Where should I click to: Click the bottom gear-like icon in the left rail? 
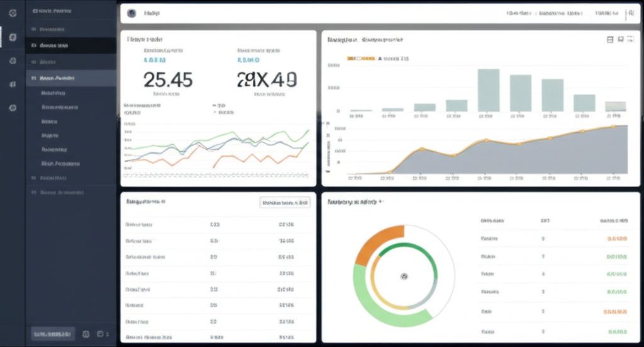click(x=13, y=108)
